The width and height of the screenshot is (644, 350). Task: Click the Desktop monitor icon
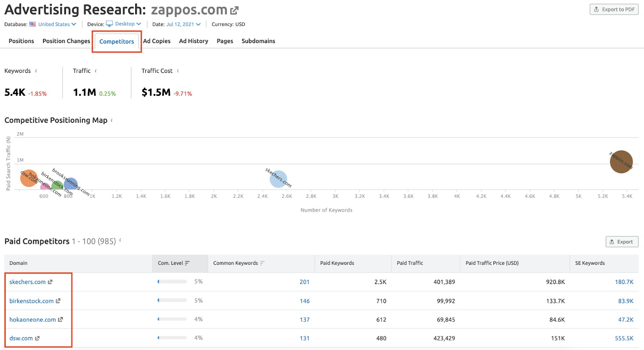109,24
